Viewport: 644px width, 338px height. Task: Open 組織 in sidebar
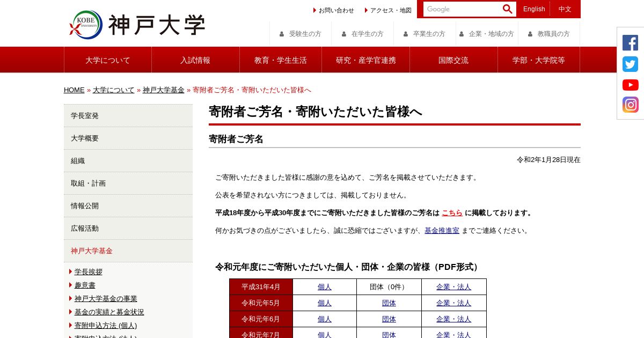(x=128, y=160)
